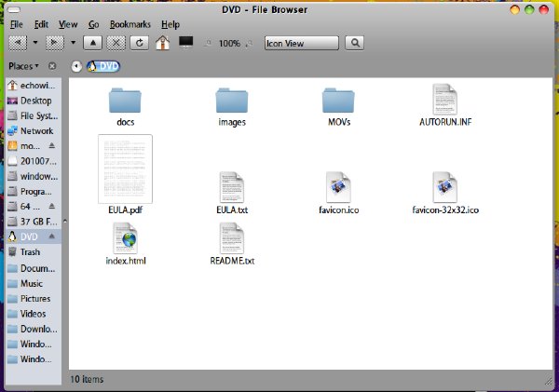
Task: Open the Bookmarks menu
Action: [x=130, y=24]
